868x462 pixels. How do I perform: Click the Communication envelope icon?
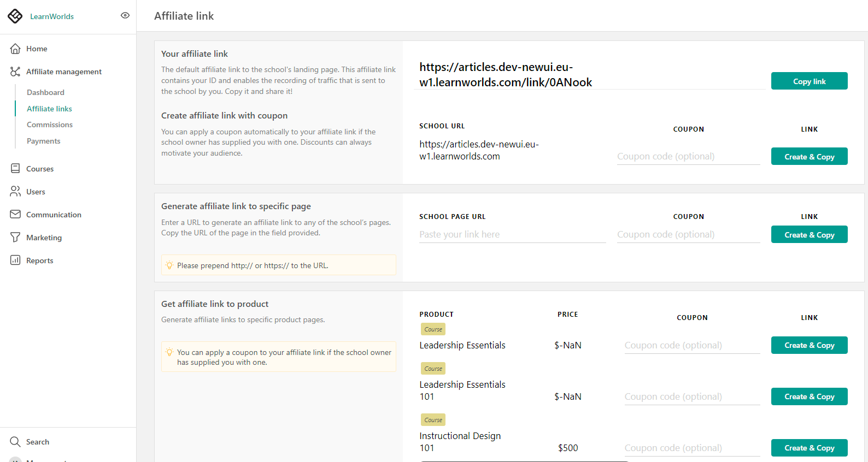pos(15,215)
